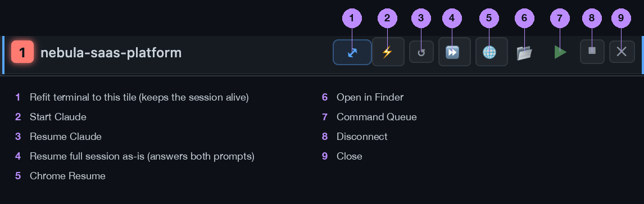Click the fast-forward resume full session icon
644x204 pixels.
point(454,52)
